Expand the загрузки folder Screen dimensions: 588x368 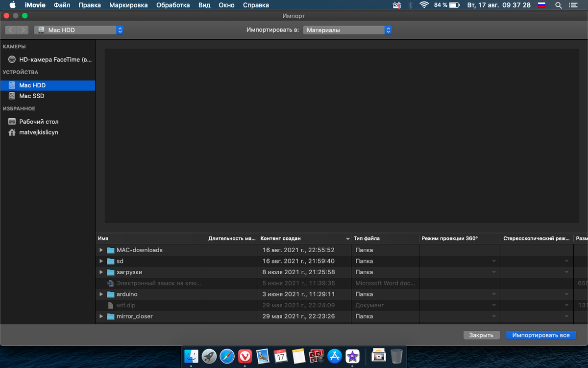[101, 272]
